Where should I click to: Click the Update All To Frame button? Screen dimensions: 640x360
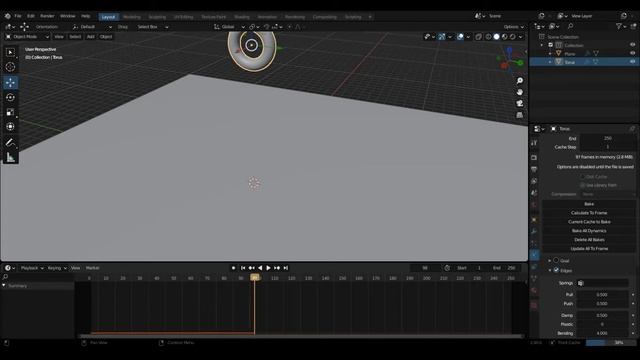[x=589, y=249]
